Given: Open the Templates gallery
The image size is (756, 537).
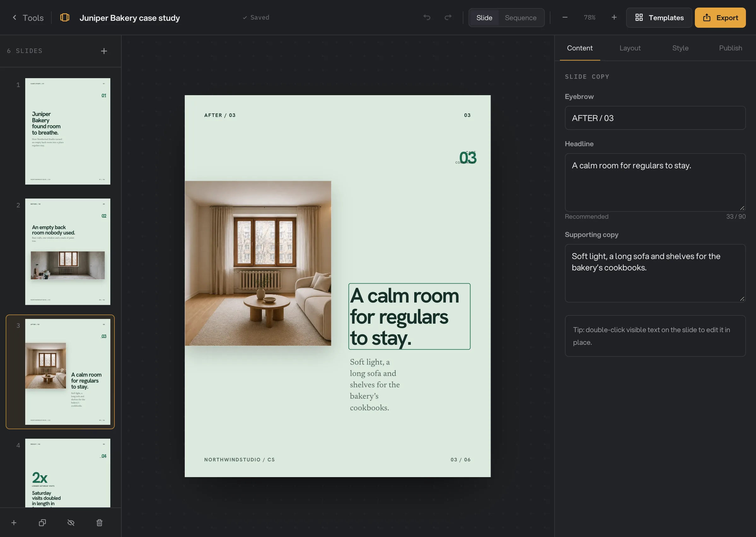Looking at the screenshot, I should 659,18.
